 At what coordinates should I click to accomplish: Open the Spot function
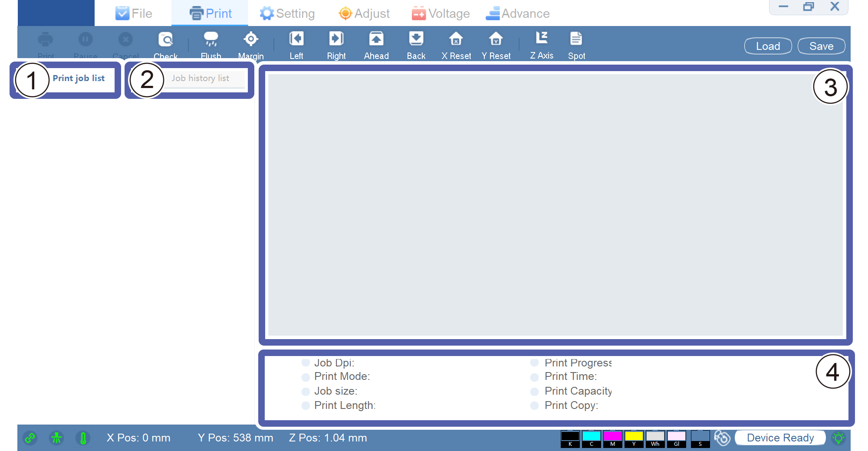(x=576, y=42)
